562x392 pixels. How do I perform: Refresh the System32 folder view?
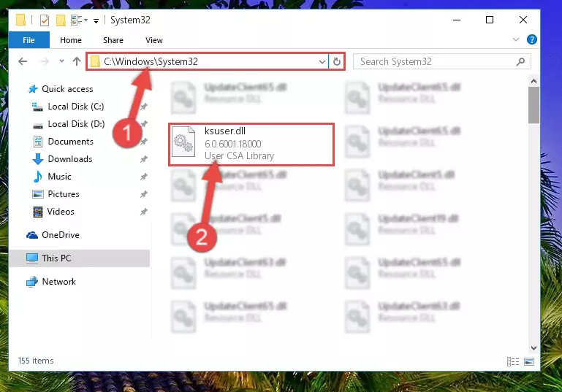click(337, 61)
